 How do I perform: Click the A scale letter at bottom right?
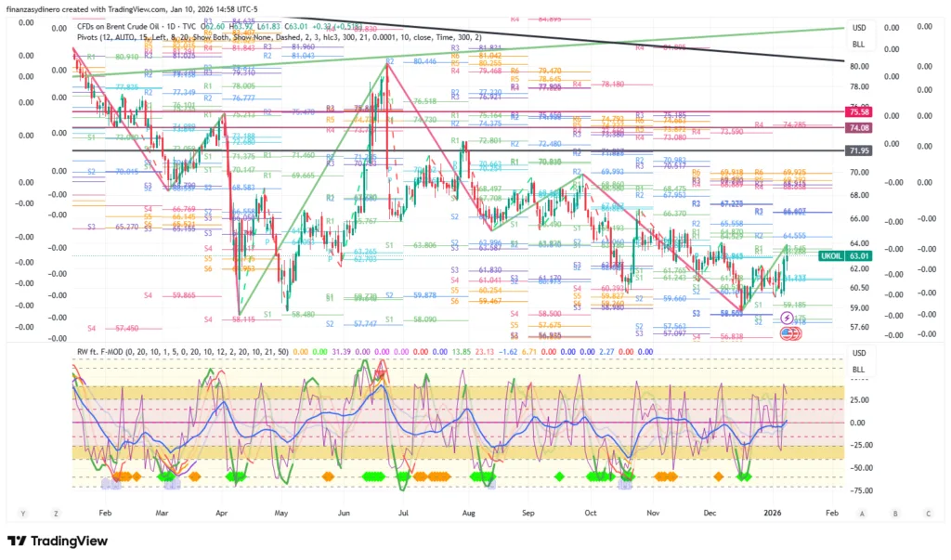click(862, 513)
